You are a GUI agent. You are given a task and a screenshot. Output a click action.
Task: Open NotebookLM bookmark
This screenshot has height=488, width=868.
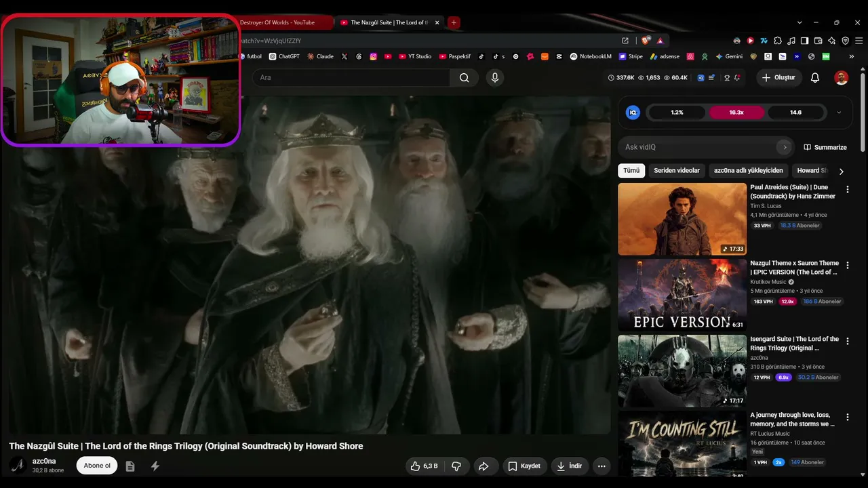(x=591, y=57)
